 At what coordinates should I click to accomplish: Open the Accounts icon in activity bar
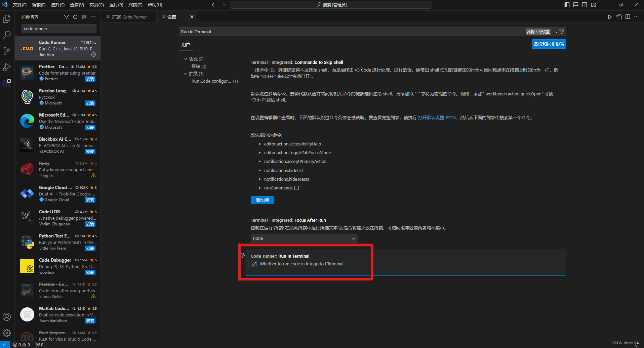[x=7, y=317]
